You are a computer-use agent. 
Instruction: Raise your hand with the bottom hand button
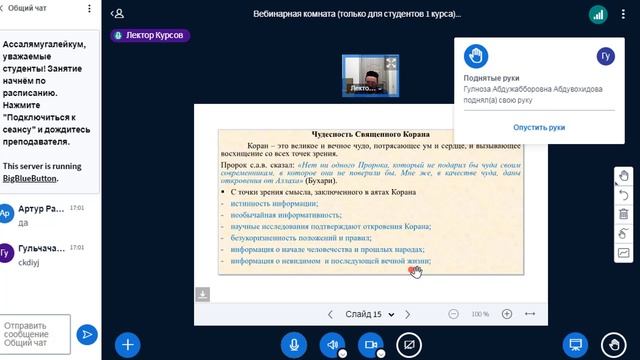click(x=614, y=345)
